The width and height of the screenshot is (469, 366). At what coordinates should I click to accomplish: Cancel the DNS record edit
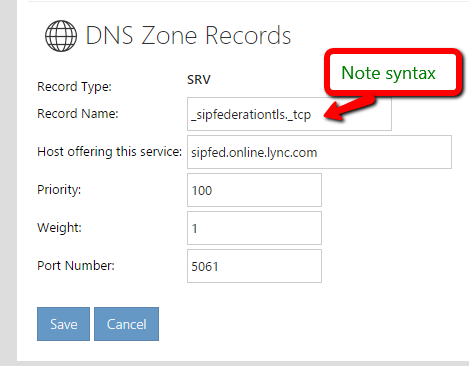126,324
